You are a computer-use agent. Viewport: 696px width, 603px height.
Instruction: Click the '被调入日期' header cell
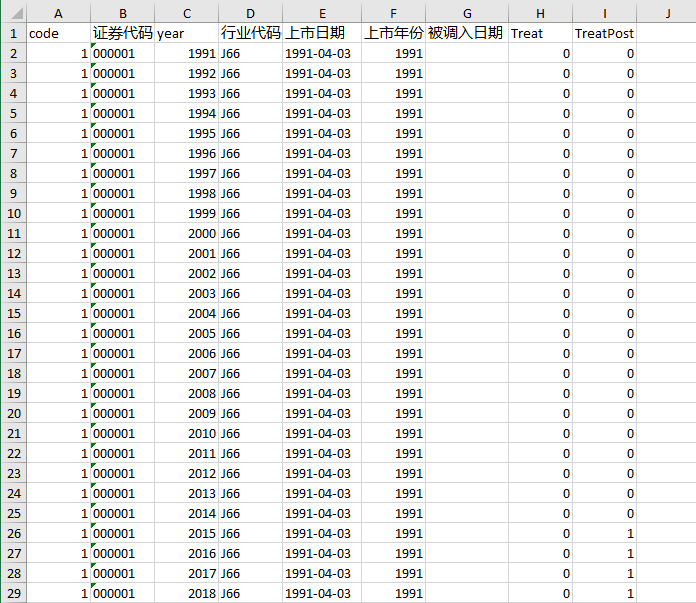pos(467,33)
